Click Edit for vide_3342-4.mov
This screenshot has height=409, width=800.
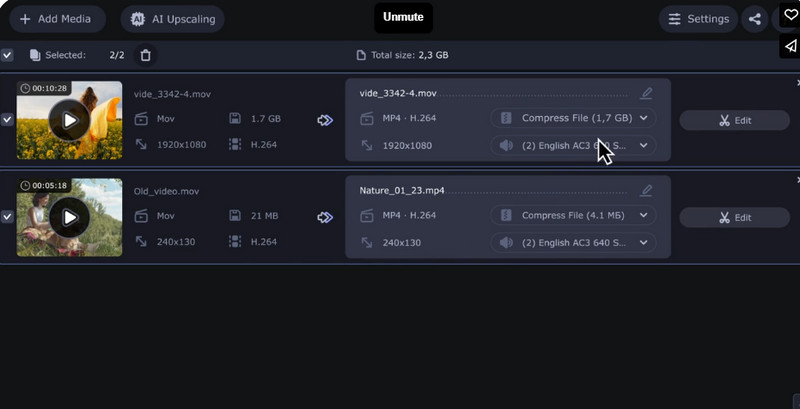click(x=734, y=120)
